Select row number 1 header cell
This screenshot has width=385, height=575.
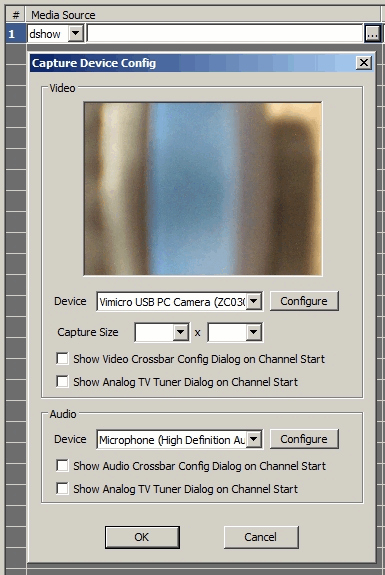(15, 34)
